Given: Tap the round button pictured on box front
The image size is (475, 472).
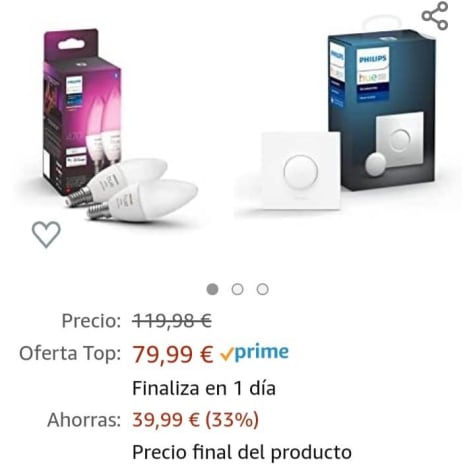Looking at the screenshot, I should pos(400,139).
